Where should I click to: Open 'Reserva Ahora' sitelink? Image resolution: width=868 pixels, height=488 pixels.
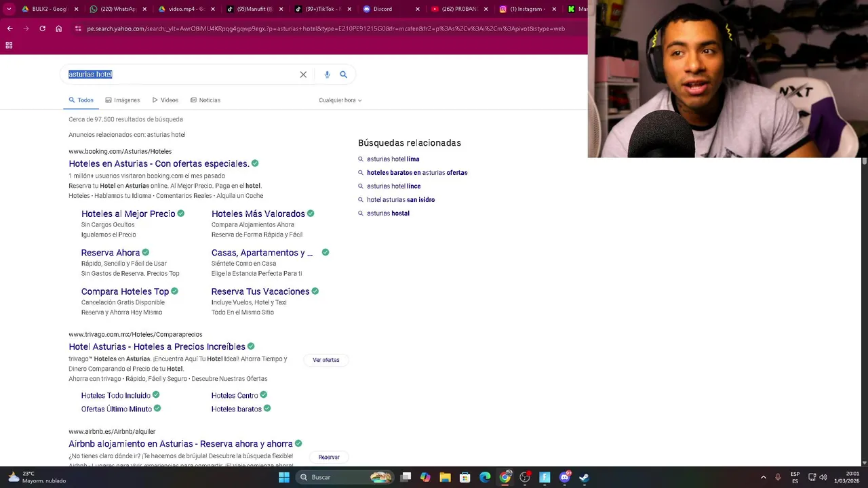click(x=111, y=253)
